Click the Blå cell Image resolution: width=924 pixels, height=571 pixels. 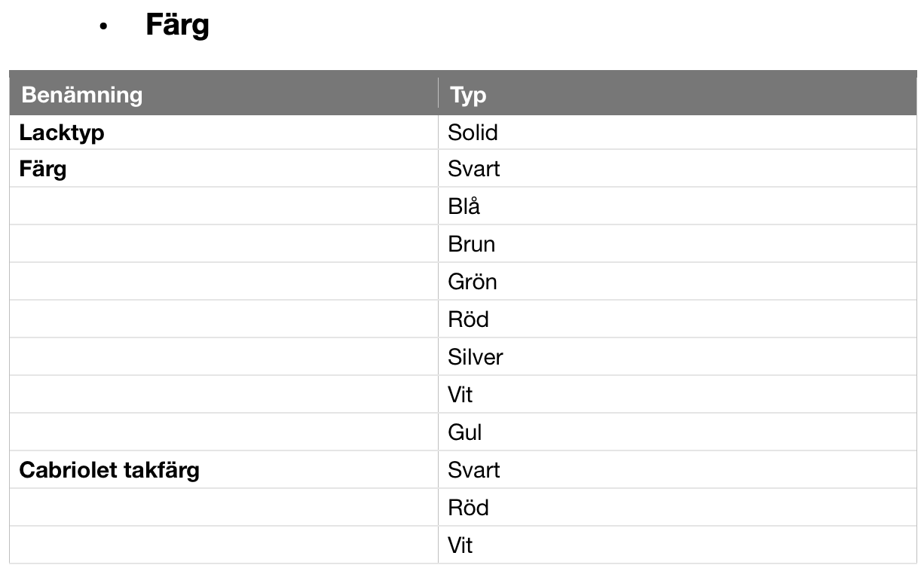click(x=464, y=206)
